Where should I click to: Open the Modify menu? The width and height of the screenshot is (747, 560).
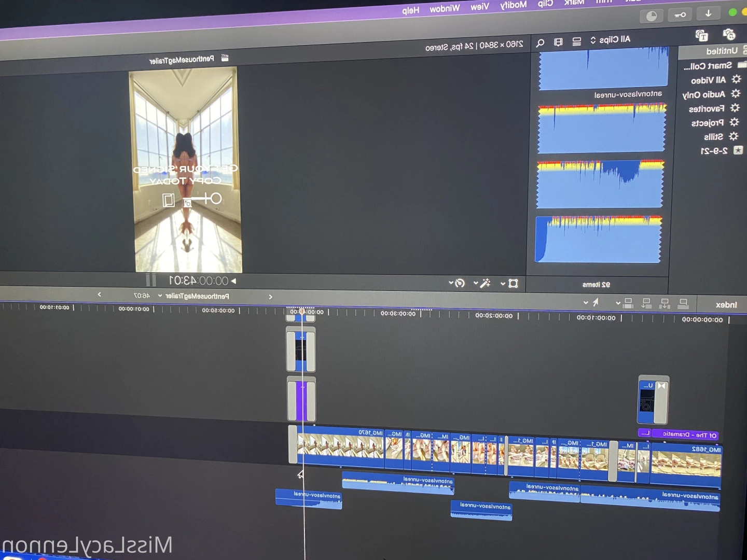point(514,5)
